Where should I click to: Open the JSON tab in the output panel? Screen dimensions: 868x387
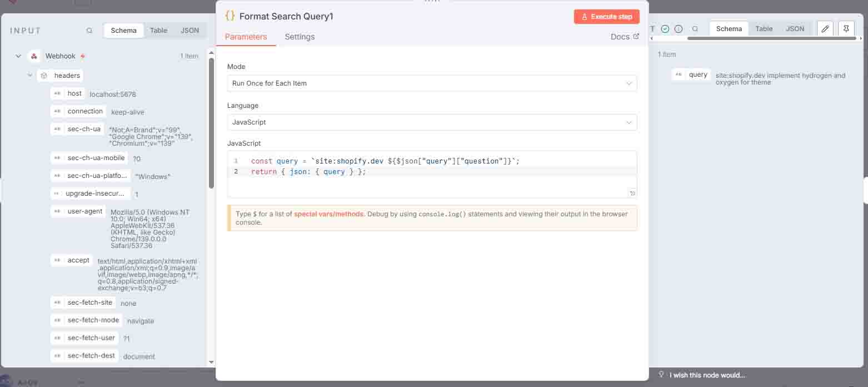tap(795, 28)
